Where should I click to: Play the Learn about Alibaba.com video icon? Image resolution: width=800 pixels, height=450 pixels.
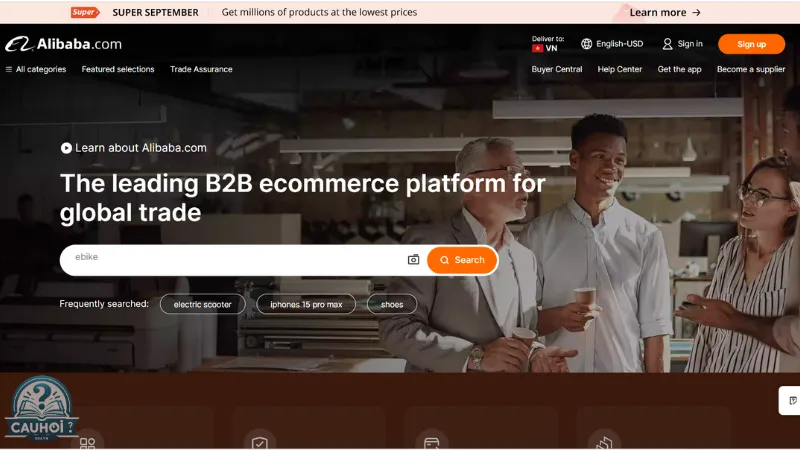tap(66, 148)
